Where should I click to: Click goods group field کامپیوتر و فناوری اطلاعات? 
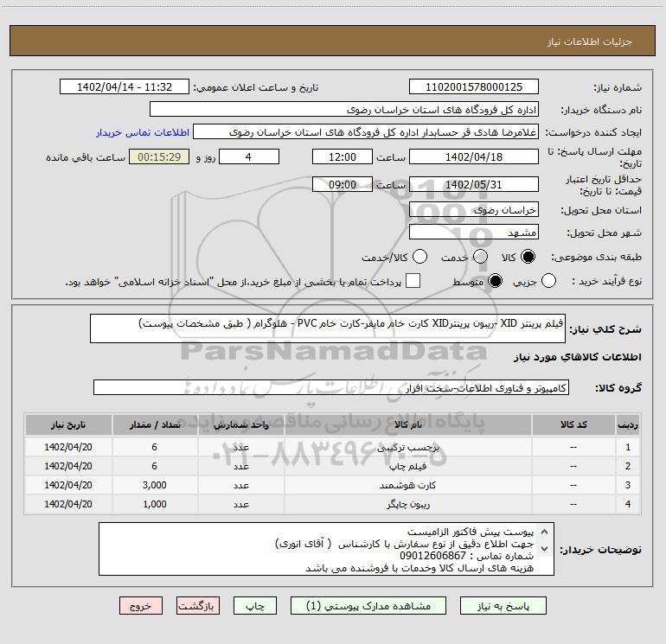click(331, 387)
